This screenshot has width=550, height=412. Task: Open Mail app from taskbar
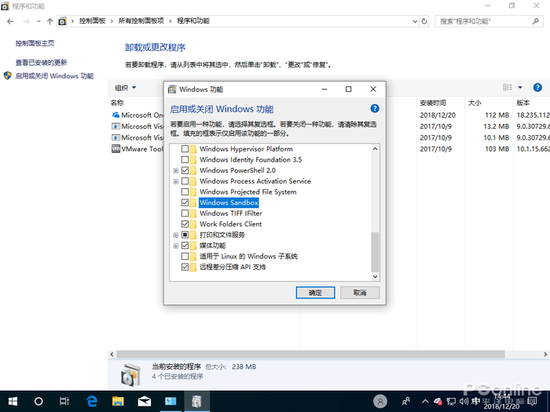(x=144, y=401)
